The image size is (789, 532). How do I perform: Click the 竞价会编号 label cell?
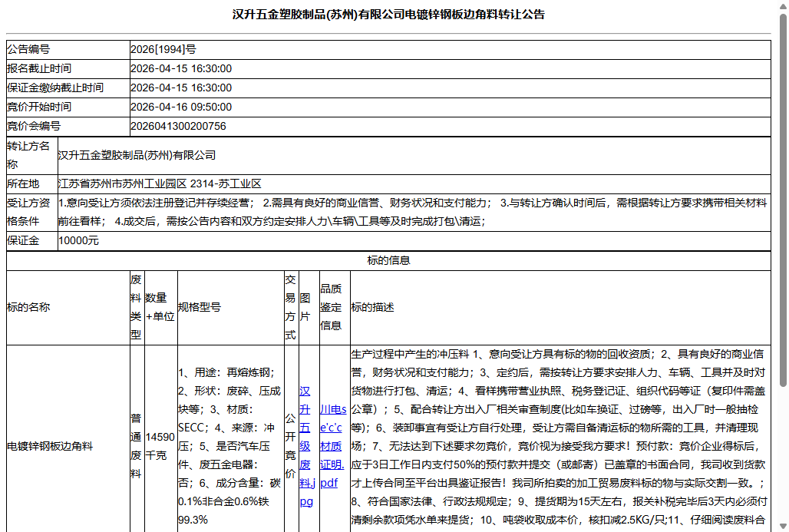[68, 126]
